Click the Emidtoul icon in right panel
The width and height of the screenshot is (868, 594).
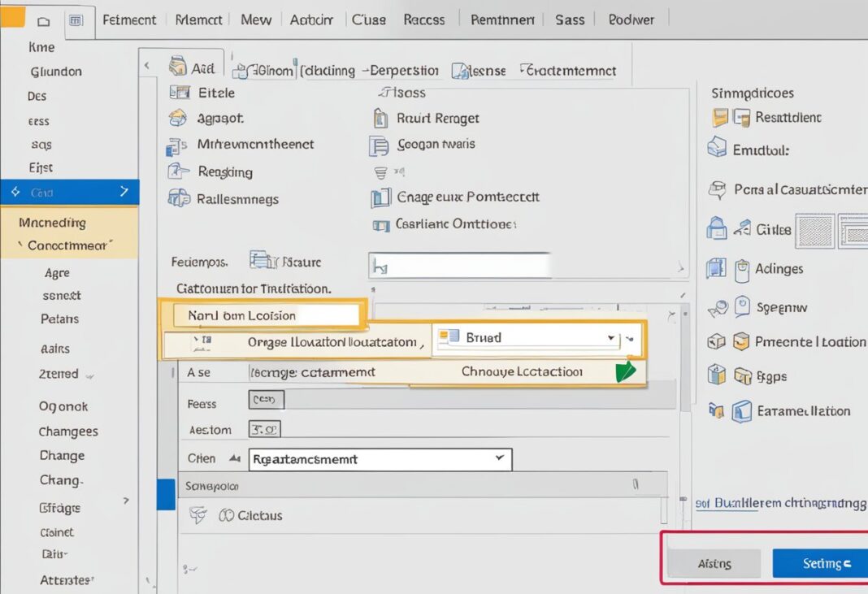716,148
